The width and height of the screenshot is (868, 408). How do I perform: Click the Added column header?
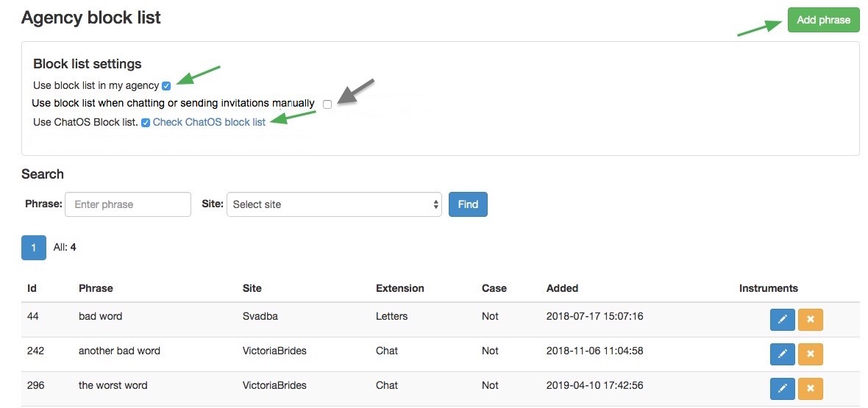[x=562, y=288]
